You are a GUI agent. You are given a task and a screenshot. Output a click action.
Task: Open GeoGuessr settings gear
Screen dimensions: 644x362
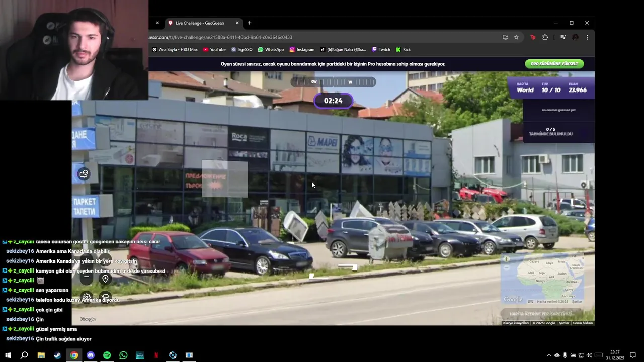87,297
